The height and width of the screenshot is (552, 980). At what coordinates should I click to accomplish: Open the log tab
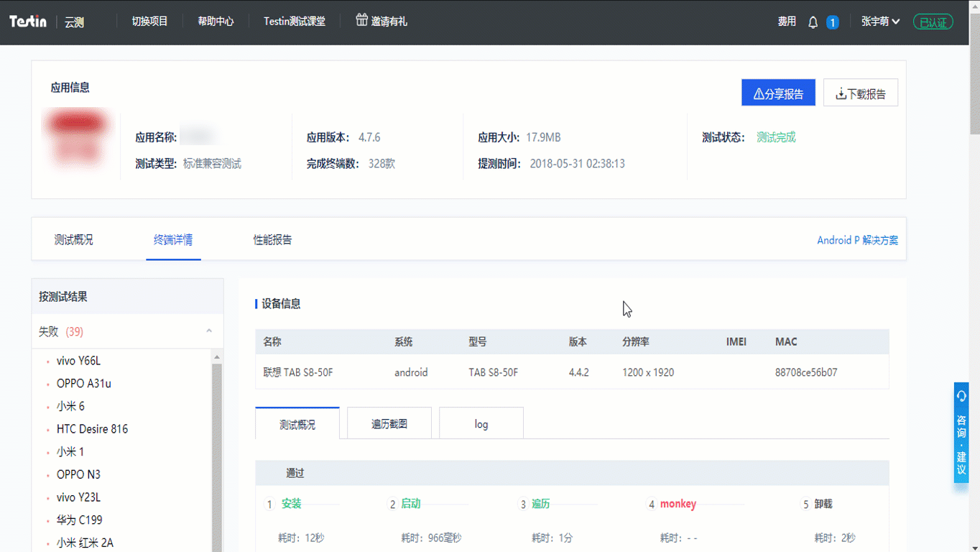pos(481,423)
